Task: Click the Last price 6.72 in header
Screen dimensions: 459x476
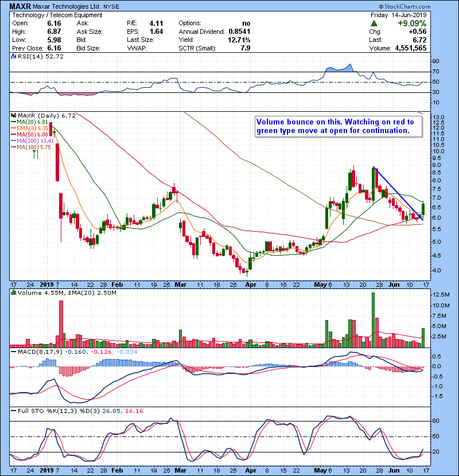Action: click(x=419, y=40)
